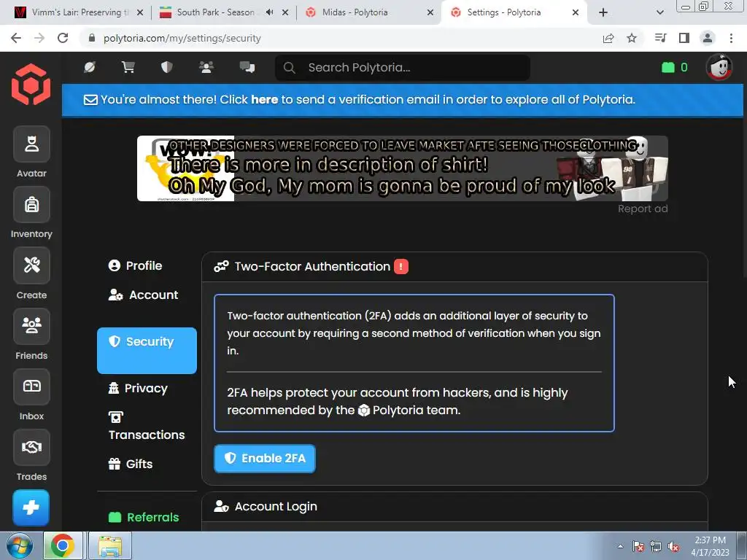
Task: Toggle Chrome side panel icon
Action: click(684, 38)
